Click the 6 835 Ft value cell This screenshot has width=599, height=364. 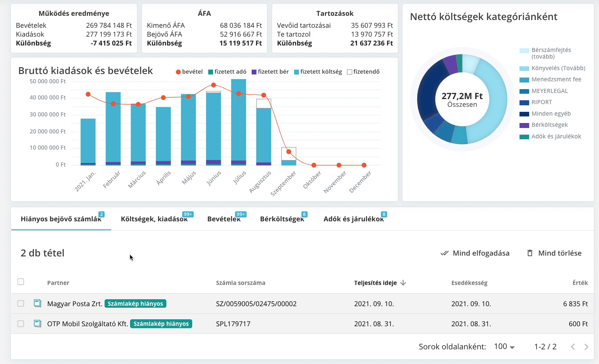click(575, 303)
